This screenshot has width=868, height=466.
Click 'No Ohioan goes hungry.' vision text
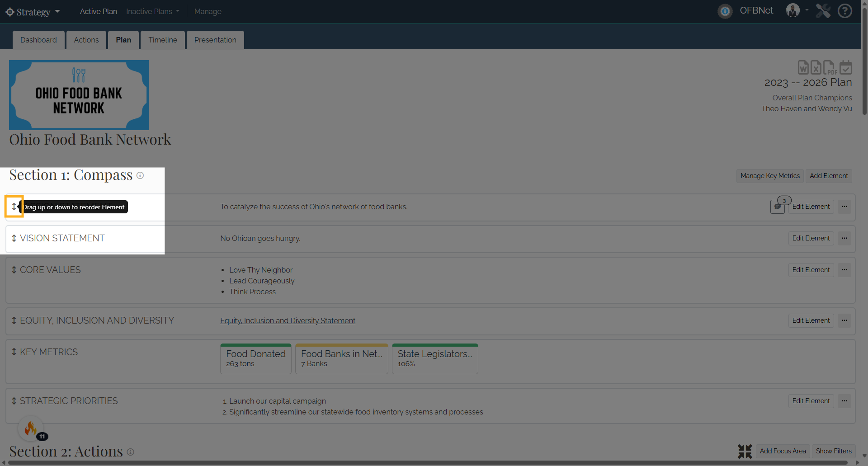[x=260, y=238]
